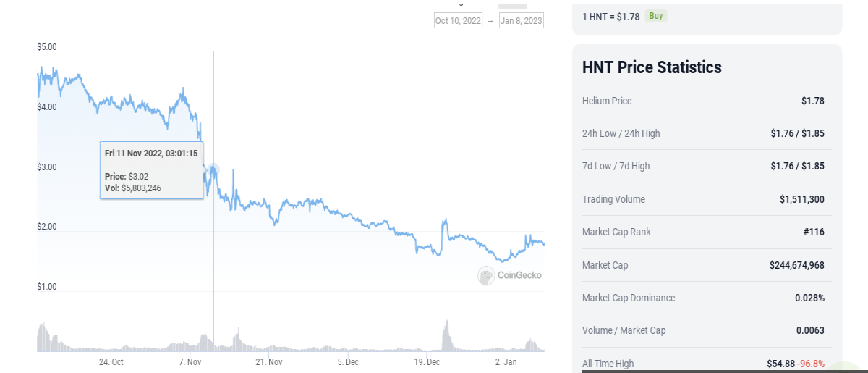Image resolution: width=868 pixels, height=373 pixels.
Task: Click the arrow between the date fields
Action: pyautogui.click(x=490, y=21)
